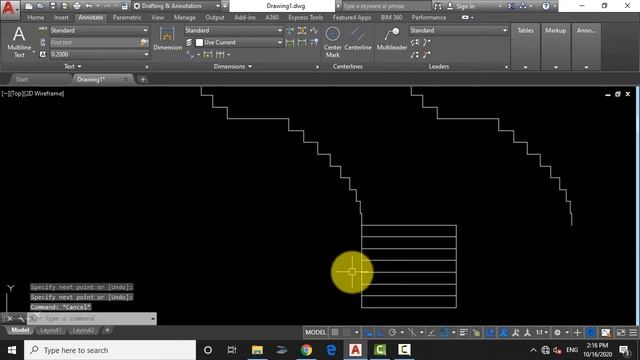Click the Open file quick access icon
Screen dimensions: 640x360
pyautogui.click(x=40, y=6)
